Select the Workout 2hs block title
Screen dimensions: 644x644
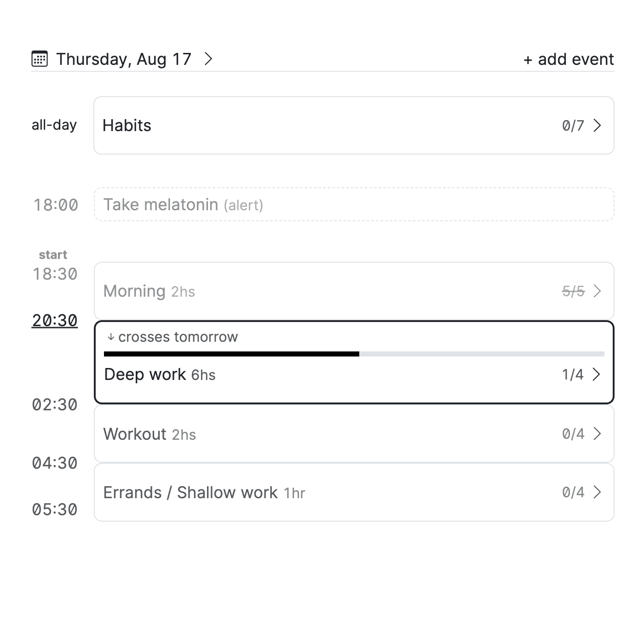point(149,434)
